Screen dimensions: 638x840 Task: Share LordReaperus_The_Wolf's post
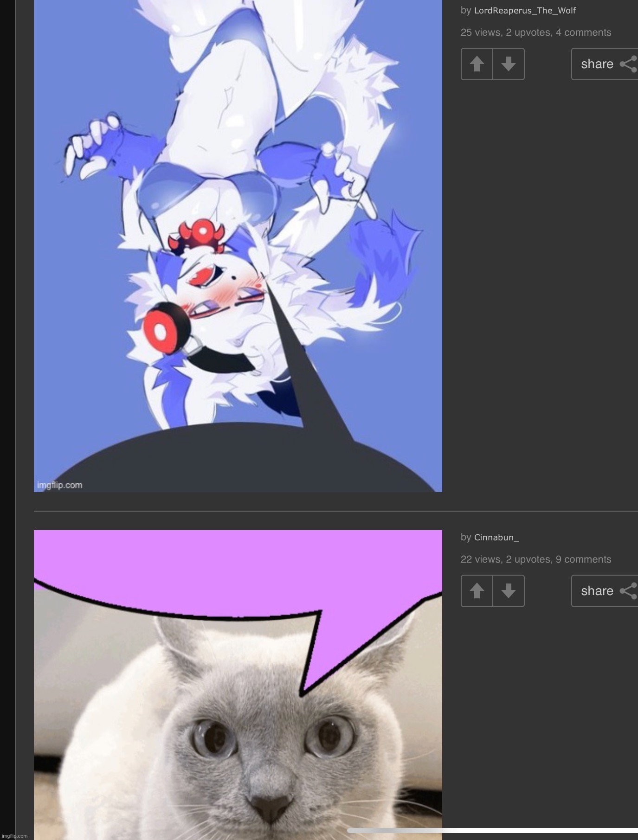click(x=605, y=64)
